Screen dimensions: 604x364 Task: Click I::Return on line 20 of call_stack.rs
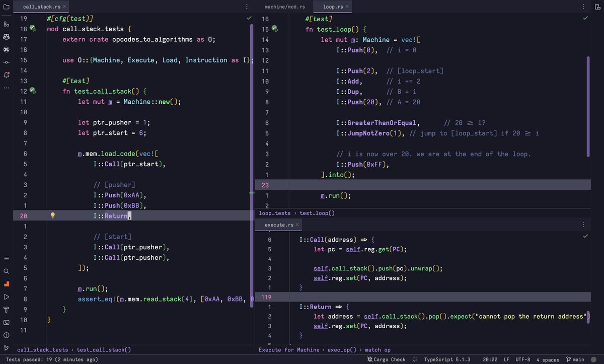[x=110, y=215]
